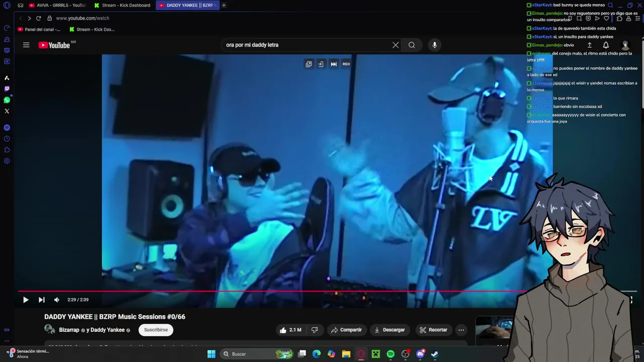Open the Opera GX main menu logo
The height and width of the screenshot is (362, 644).
click(x=7, y=6)
